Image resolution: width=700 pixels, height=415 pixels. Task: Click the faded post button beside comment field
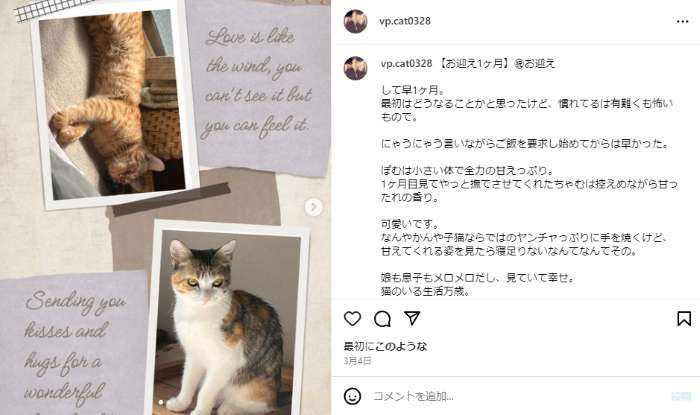point(681,396)
